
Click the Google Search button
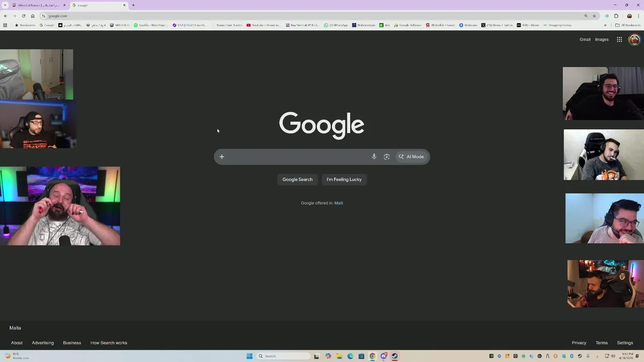tap(297, 179)
